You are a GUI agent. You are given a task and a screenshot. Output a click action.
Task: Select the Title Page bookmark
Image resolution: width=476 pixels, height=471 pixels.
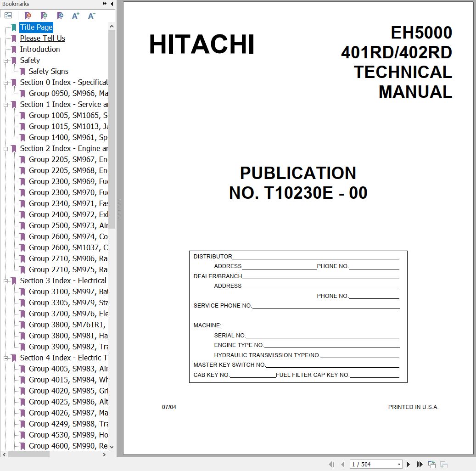[x=36, y=28]
